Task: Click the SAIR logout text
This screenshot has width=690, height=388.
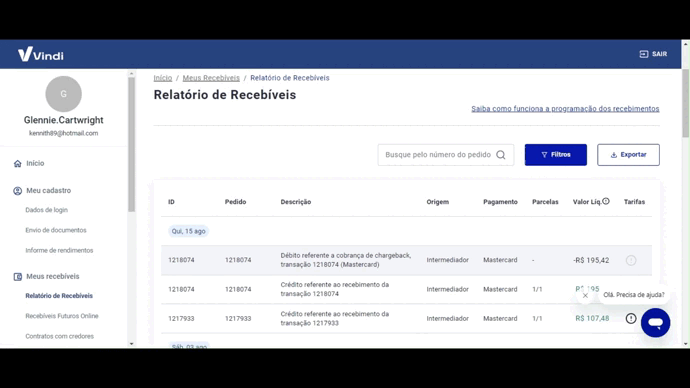Action: [x=659, y=54]
